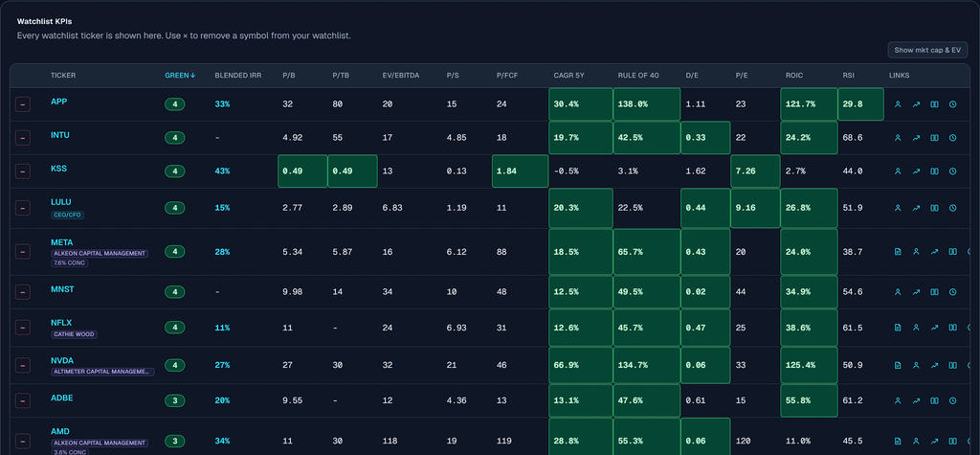Screen dimensions: 980x455
Task: Open the KSS ticker link
Action: (x=58, y=168)
